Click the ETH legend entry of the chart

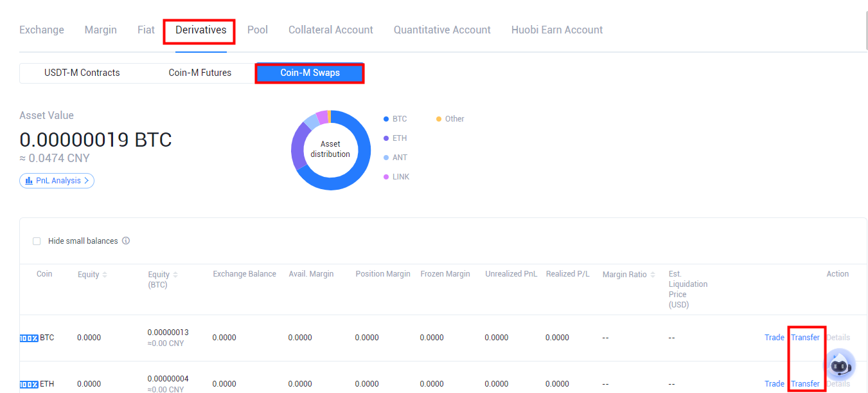pyautogui.click(x=395, y=138)
